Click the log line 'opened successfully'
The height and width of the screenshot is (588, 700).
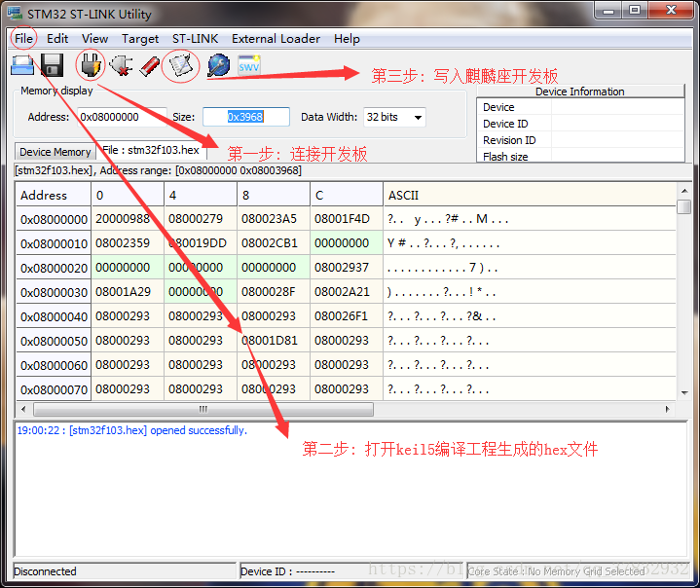tap(131, 430)
